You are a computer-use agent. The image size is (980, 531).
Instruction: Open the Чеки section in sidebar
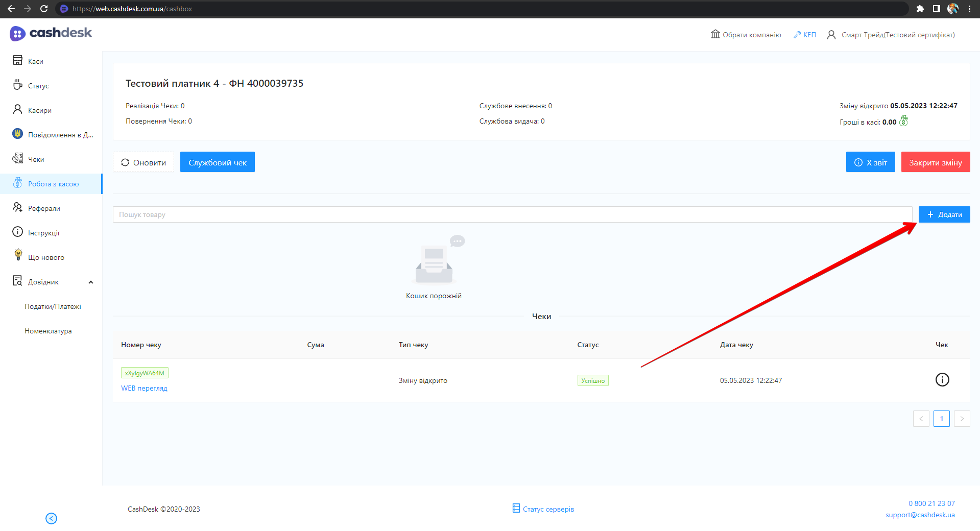(x=36, y=159)
